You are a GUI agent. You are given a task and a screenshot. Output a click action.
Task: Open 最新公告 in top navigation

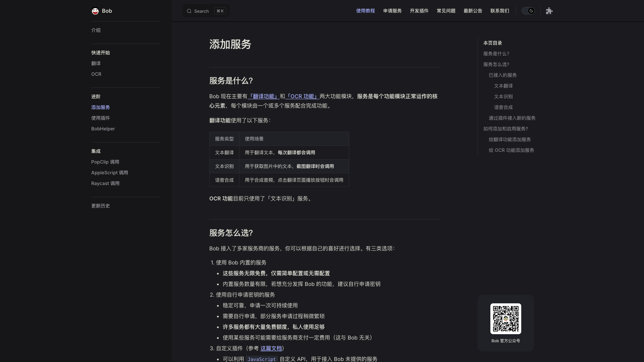pyautogui.click(x=473, y=11)
